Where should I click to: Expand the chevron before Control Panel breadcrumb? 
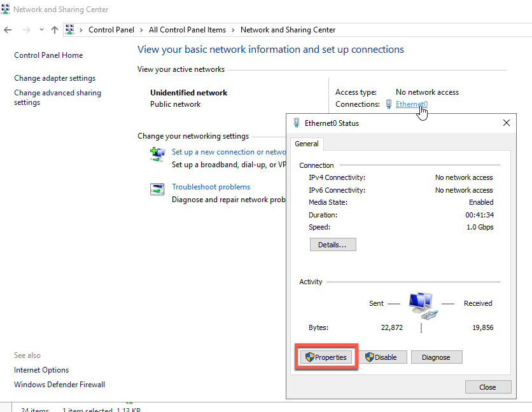[x=81, y=30]
